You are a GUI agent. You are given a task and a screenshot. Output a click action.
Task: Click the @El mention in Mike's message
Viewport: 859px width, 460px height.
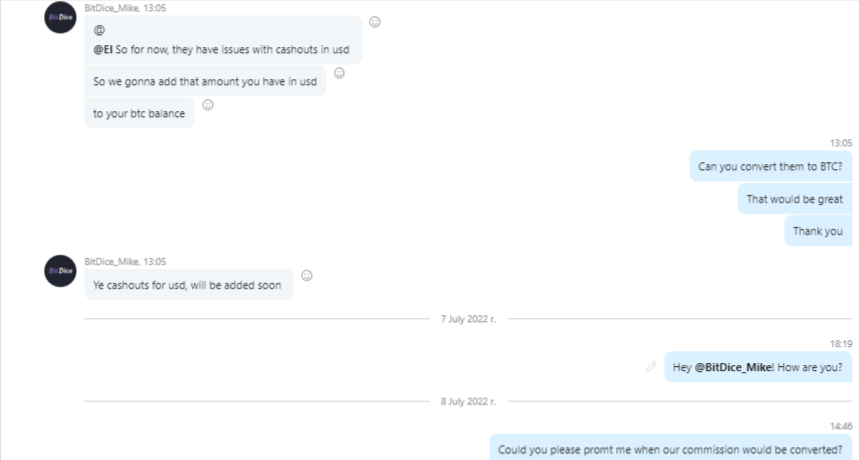pos(102,50)
